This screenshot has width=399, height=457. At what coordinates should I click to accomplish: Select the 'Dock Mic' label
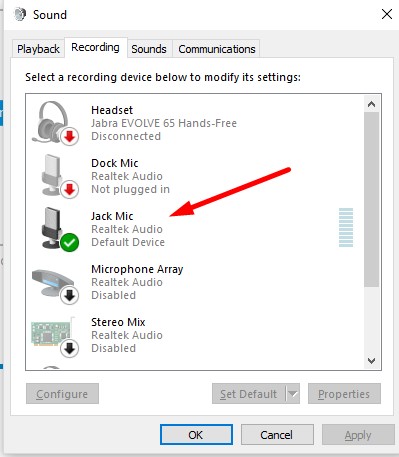point(115,163)
